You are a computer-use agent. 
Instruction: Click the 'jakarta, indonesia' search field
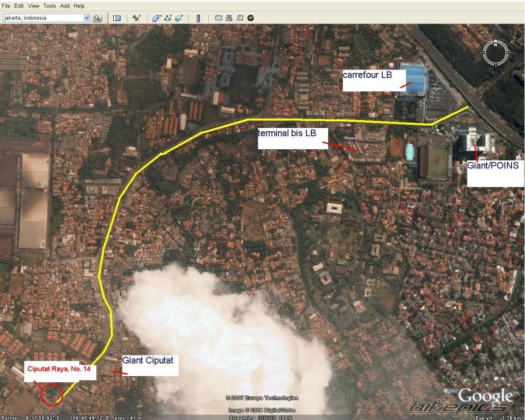click(x=43, y=17)
